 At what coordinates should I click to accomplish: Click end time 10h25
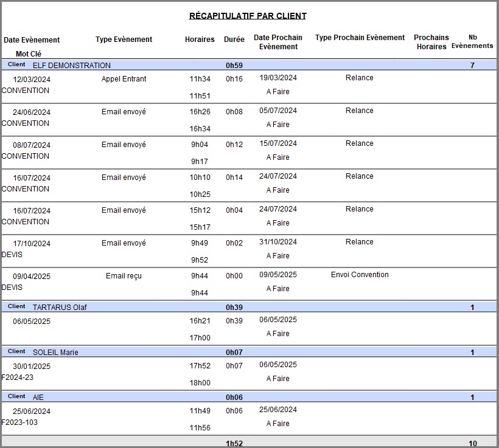coord(200,195)
